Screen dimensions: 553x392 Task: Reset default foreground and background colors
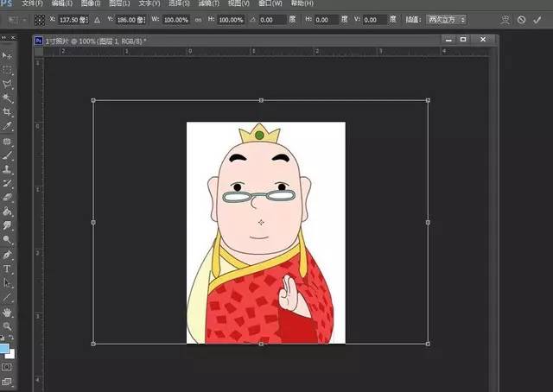tap(3, 338)
